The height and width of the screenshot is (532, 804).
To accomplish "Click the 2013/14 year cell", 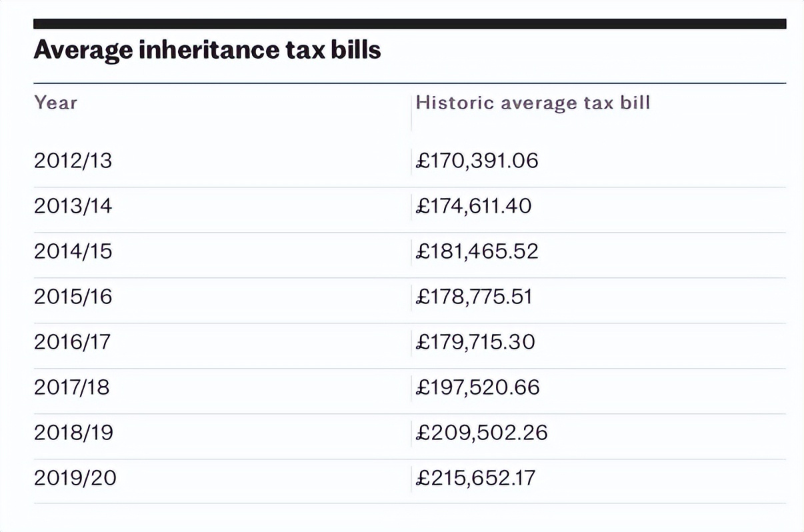I will coord(73,206).
